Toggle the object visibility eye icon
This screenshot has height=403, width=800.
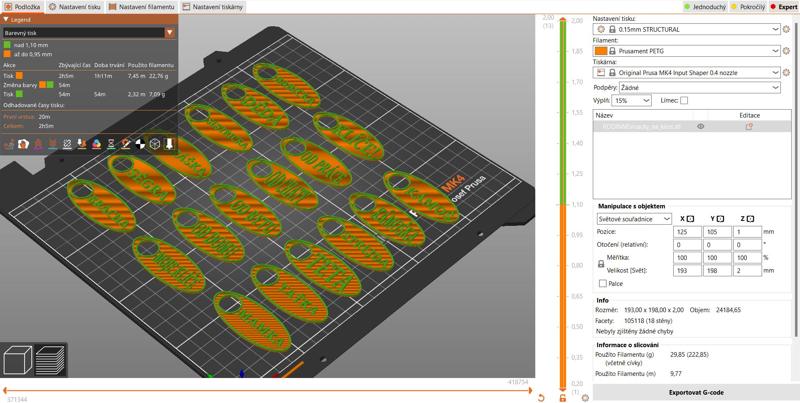701,127
